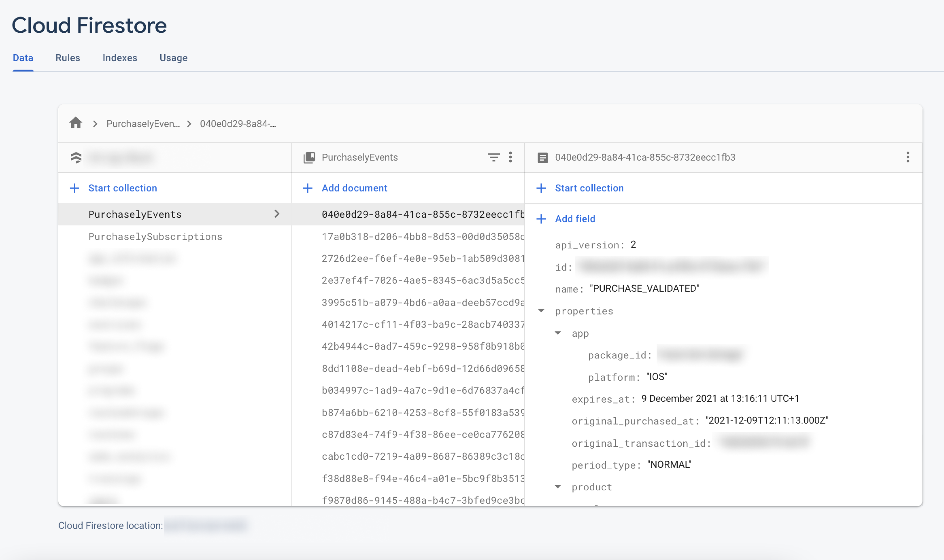Click plus icon for root Start collection
Viewport: 944px width, 560px height.
pos(74,188)
